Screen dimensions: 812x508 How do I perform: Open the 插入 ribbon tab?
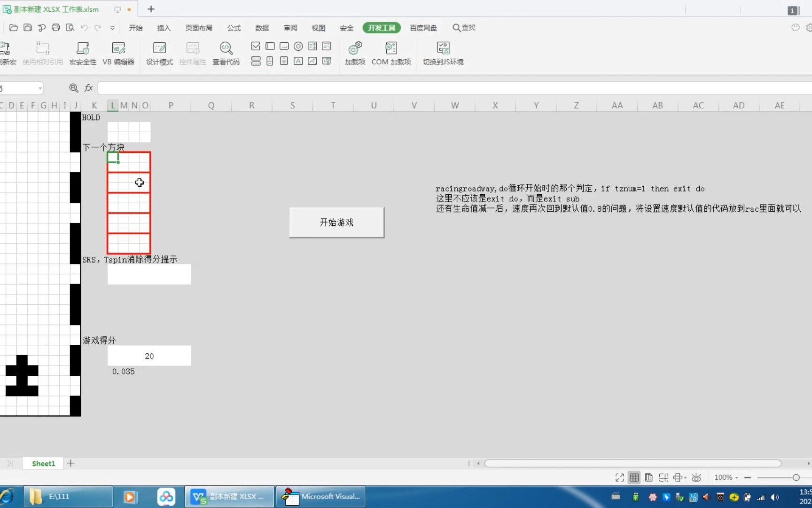pos(164,28)
